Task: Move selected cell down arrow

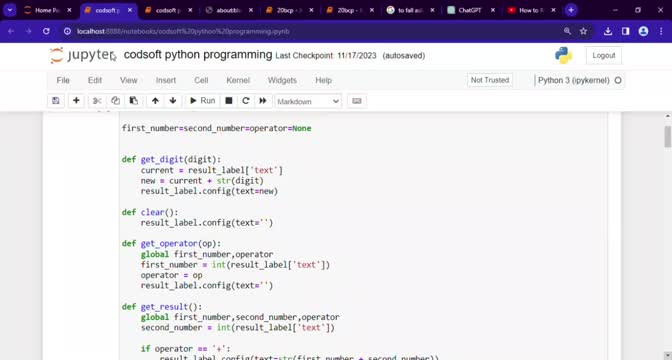Action: click(x=173, y=101)
